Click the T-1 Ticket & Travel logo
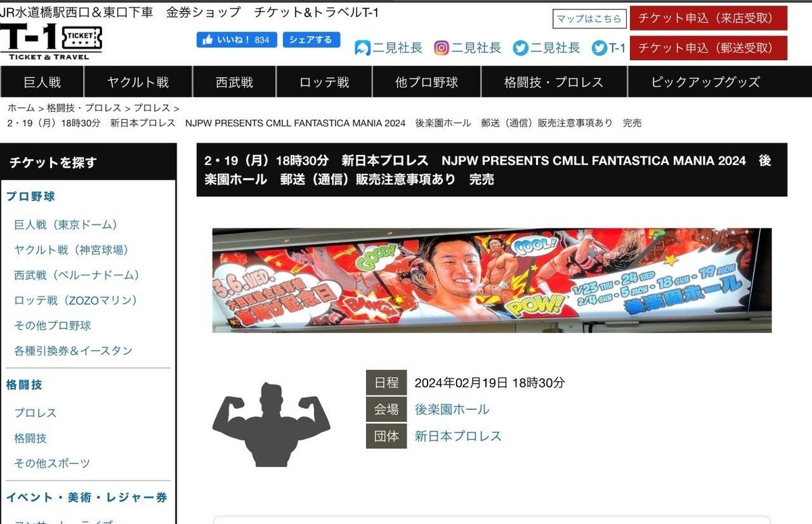 click(x=51, y=41)
